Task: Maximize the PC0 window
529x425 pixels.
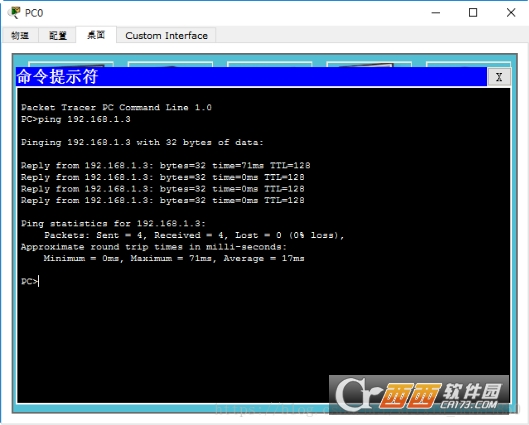Action: (x=473, y=13)
